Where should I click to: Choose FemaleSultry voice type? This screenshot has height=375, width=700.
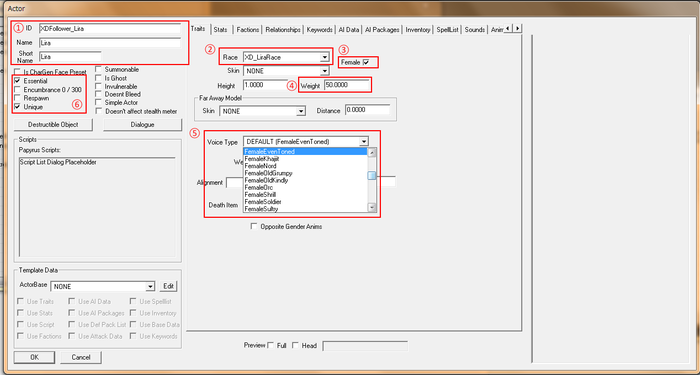point(305,208)
